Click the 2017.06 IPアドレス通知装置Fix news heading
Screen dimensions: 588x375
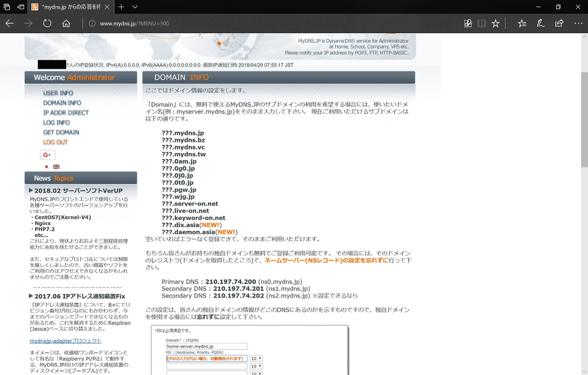(80, 296)
